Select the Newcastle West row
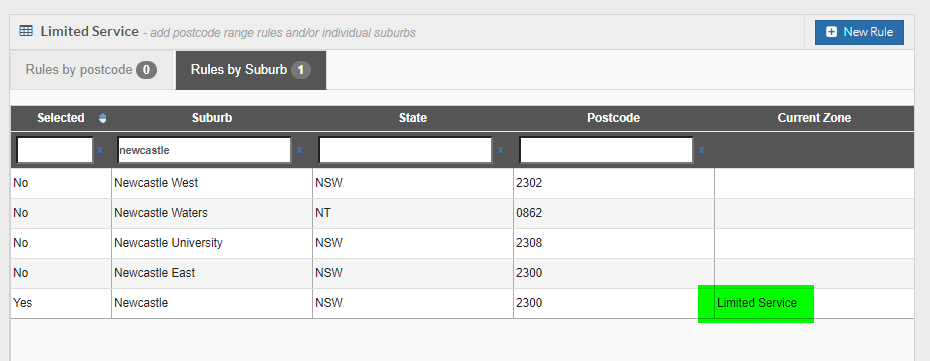 tap(462, 183)
